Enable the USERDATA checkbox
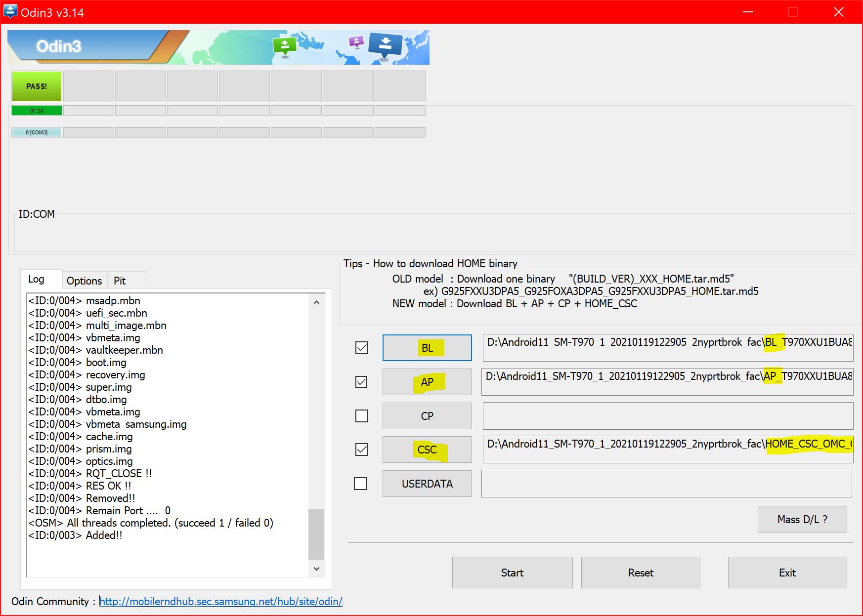This screenshot has width=863, height=616. click(360, 484)
